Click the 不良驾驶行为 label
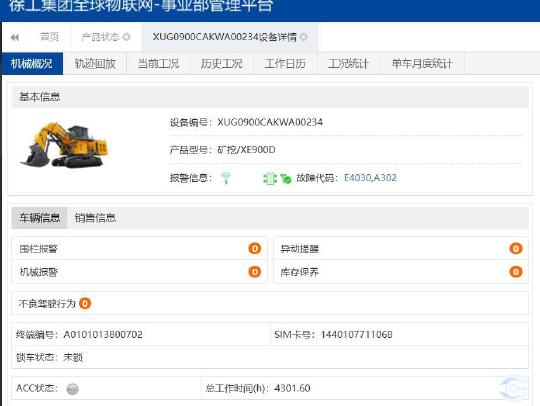Screen dimensions: 540x406 click(47, 304)
